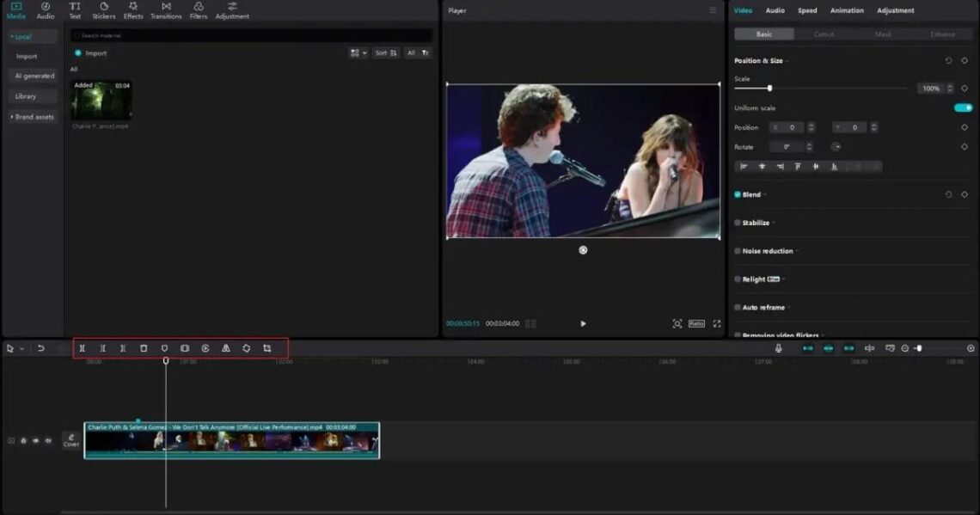Open the Effects panel
The width and height of the screenshot is (980, 515).
[x=133, y=10]
